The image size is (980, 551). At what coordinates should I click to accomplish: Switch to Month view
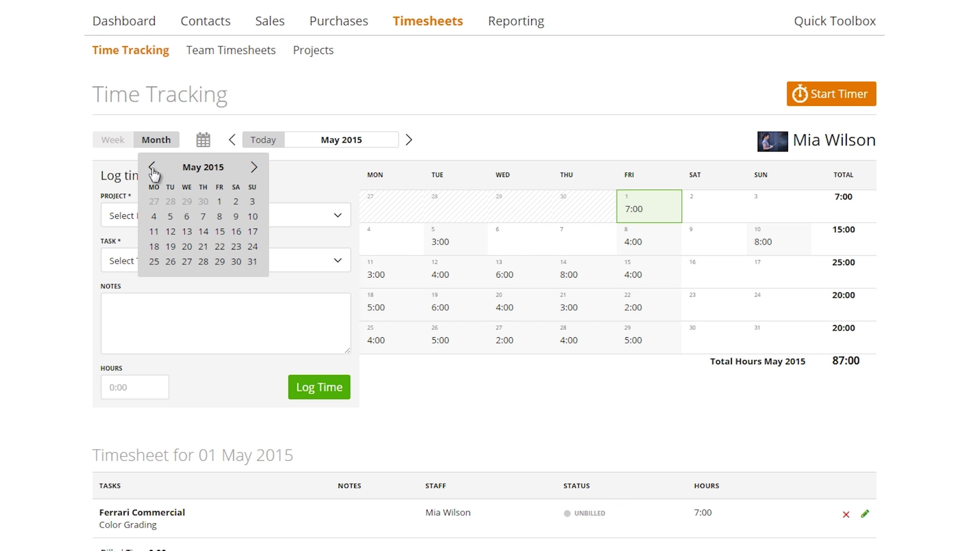(156, 140)
